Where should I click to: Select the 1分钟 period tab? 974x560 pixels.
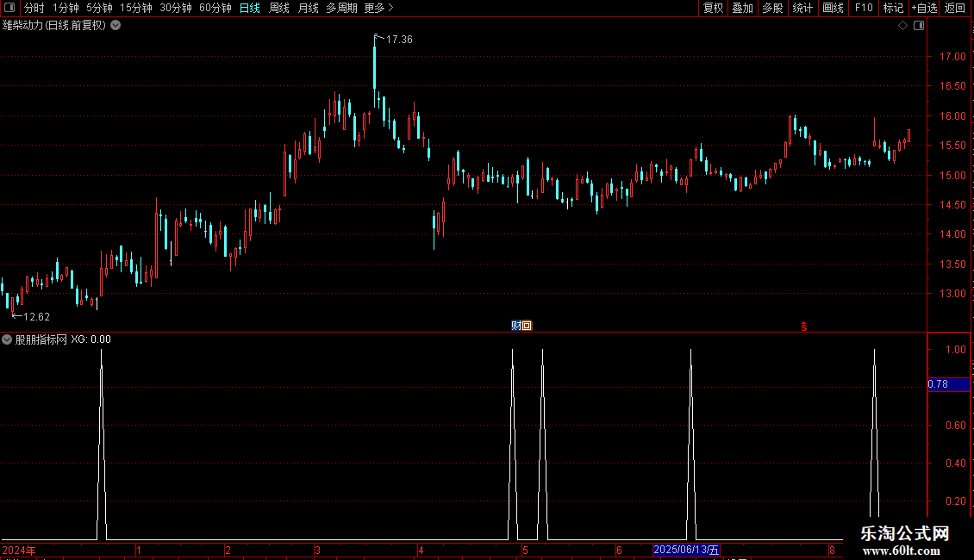pos(66,8)
